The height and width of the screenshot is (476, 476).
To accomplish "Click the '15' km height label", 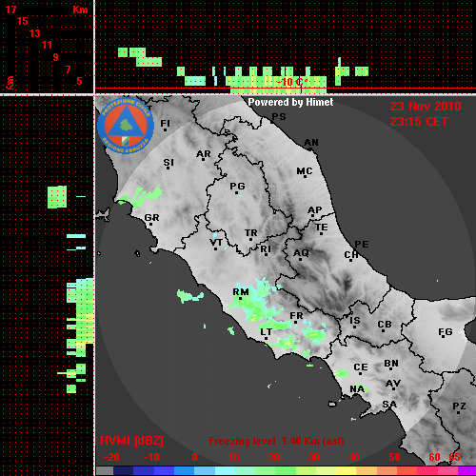I will pyautogui.click(x=23, y=21).
